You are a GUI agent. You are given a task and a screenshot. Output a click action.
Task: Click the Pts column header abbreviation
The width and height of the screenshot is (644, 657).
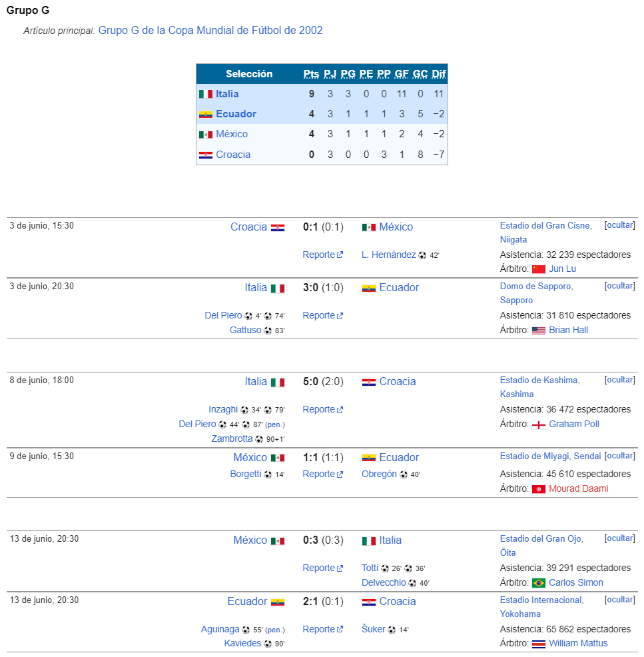point(311,74)
